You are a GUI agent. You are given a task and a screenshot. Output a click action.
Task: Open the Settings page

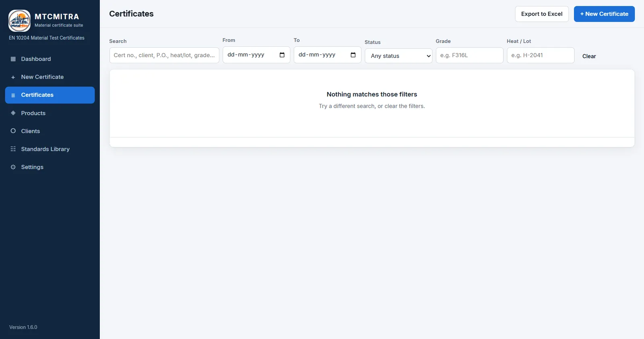tap(50, 167)
